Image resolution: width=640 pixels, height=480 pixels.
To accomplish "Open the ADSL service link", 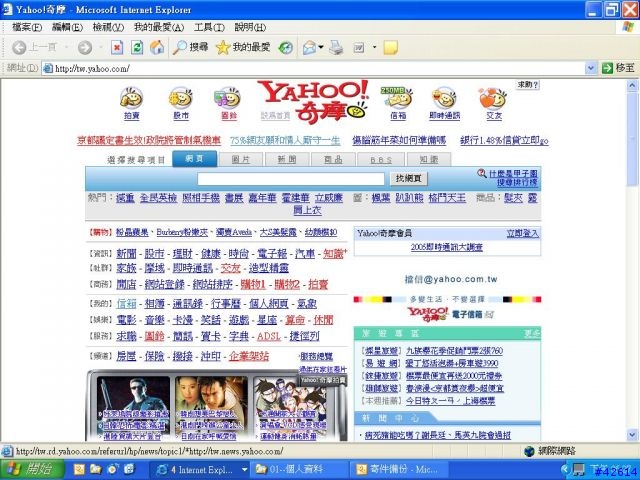I will [x=269, y=336].
